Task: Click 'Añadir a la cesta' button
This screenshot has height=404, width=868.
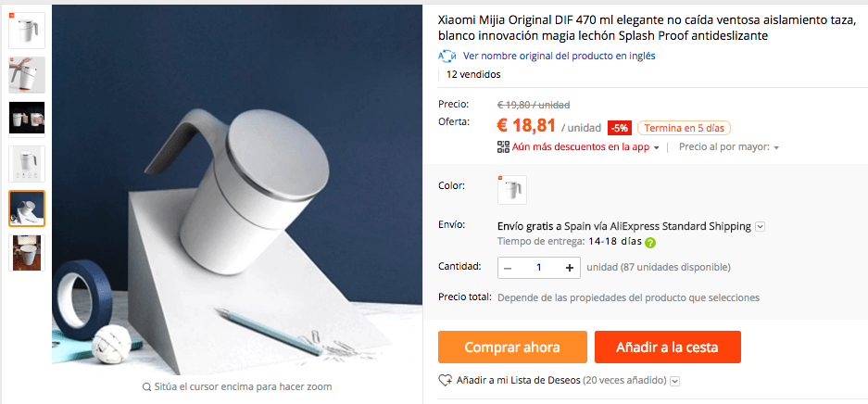Action: tap(667, 347)
